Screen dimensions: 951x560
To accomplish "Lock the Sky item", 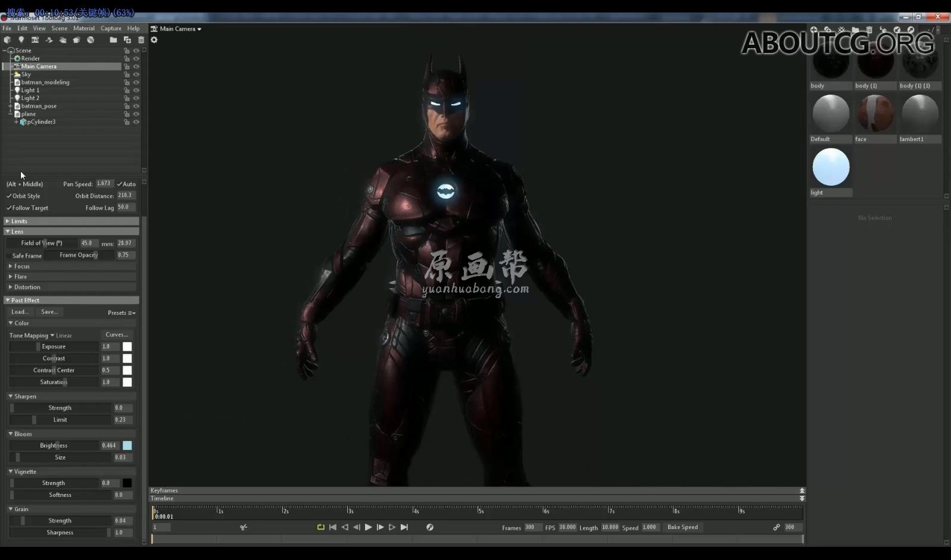I will pyautogui.click(x=126, y=74).
